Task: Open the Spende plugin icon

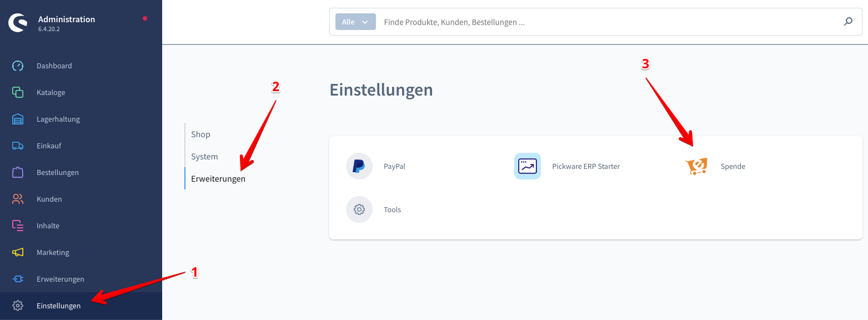Action: coord(696,166)
